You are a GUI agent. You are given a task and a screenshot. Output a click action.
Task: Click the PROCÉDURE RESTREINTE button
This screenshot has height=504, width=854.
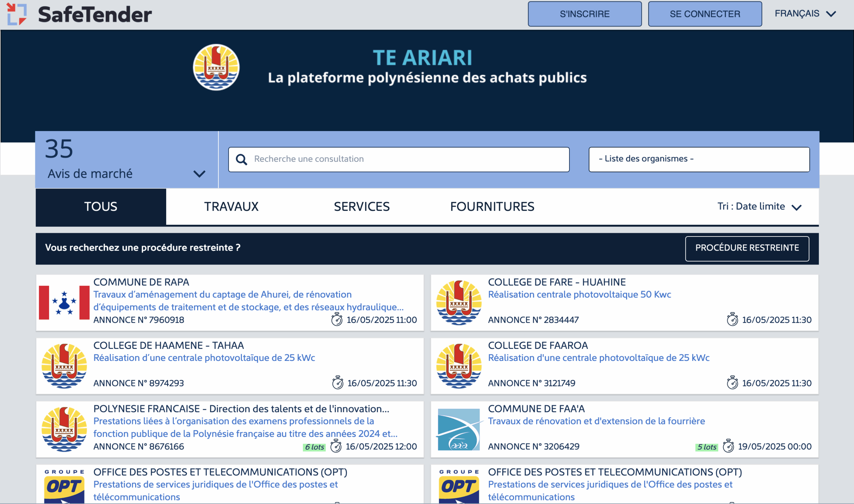point(747,248)
